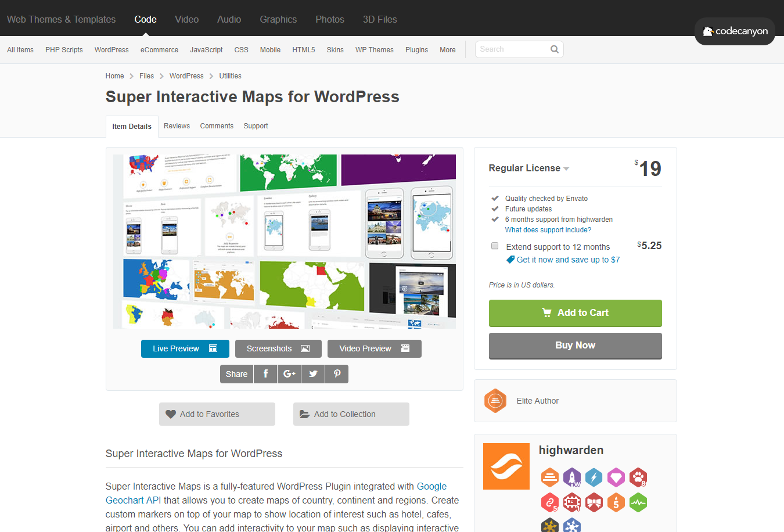The image size is (784, 532).
Task: Select the Item Details tab
Action: click(132, 127)
